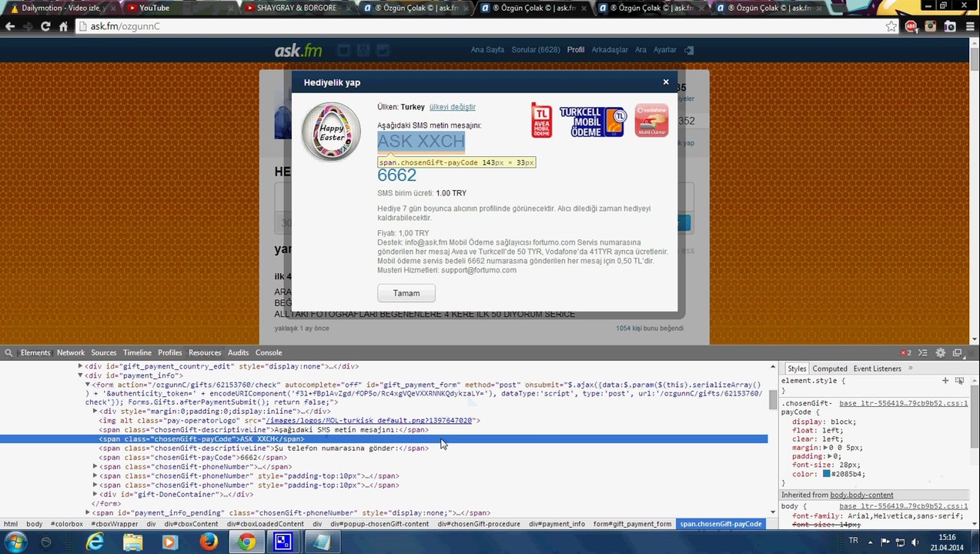Image resolution: width=980 pixels, height=554 pixels.
Task: Click the Tamam button
Action: [x=406, y=293]
